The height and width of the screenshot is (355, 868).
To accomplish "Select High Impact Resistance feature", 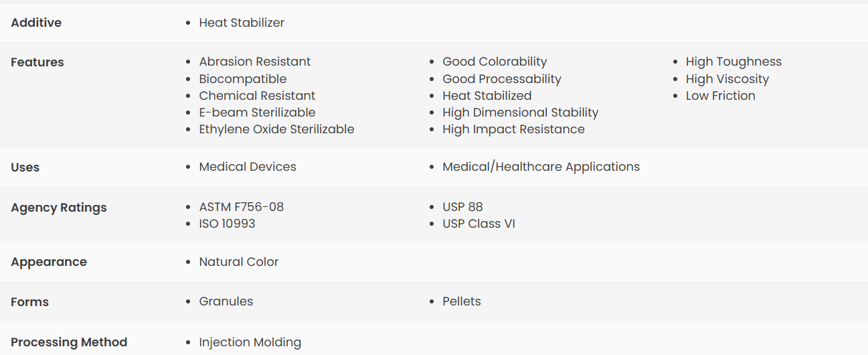I will point(513,129).
